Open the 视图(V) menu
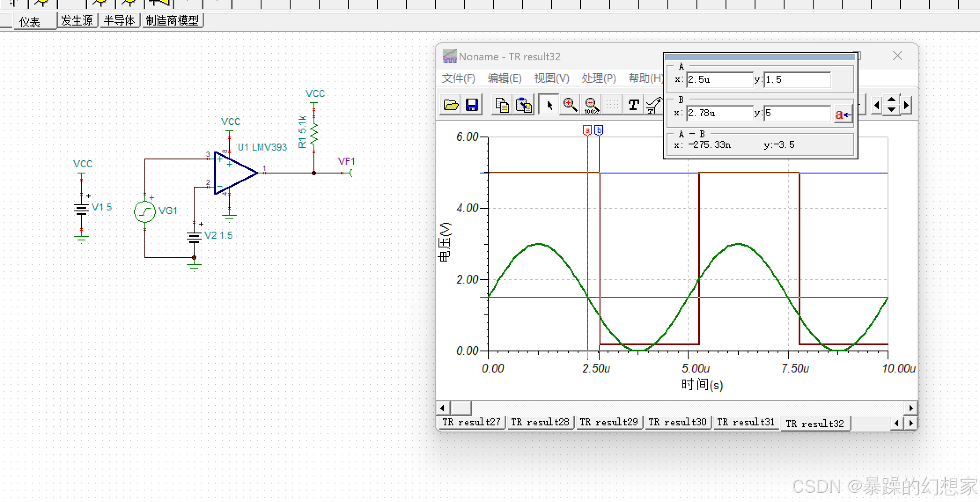 coord(551,78)
